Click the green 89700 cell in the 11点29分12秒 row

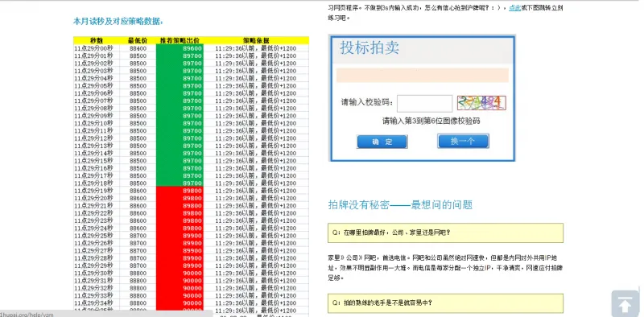[180, 138]
